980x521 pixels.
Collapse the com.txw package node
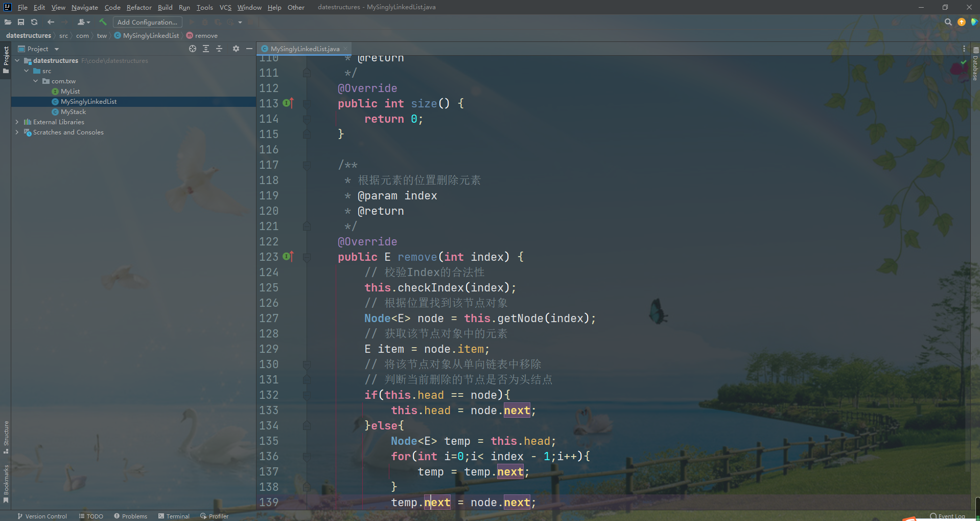[36, 81]
